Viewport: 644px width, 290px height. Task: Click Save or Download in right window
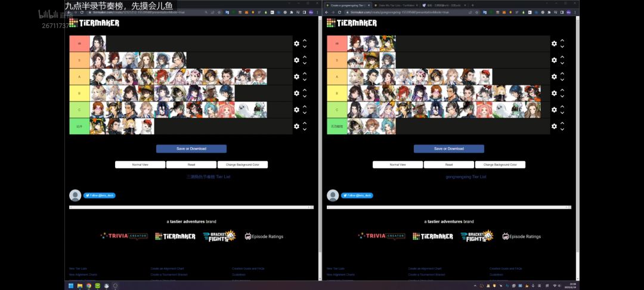[x=449, y=149]
